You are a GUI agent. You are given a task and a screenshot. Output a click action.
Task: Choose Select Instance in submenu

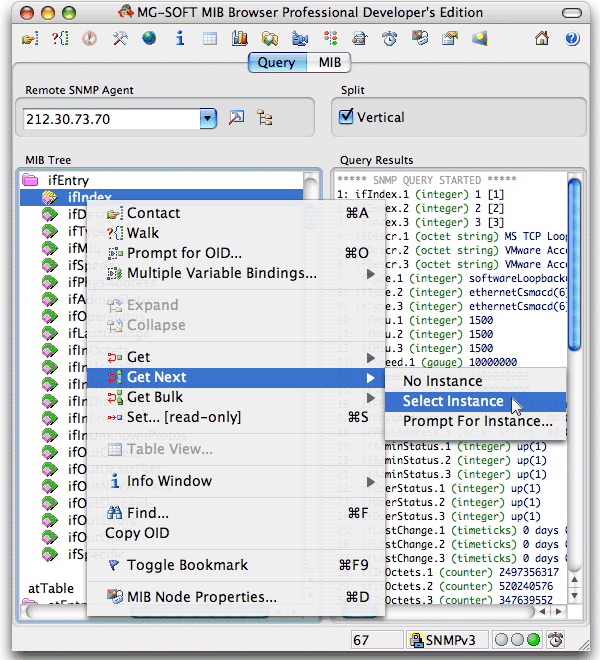[475, 402]
